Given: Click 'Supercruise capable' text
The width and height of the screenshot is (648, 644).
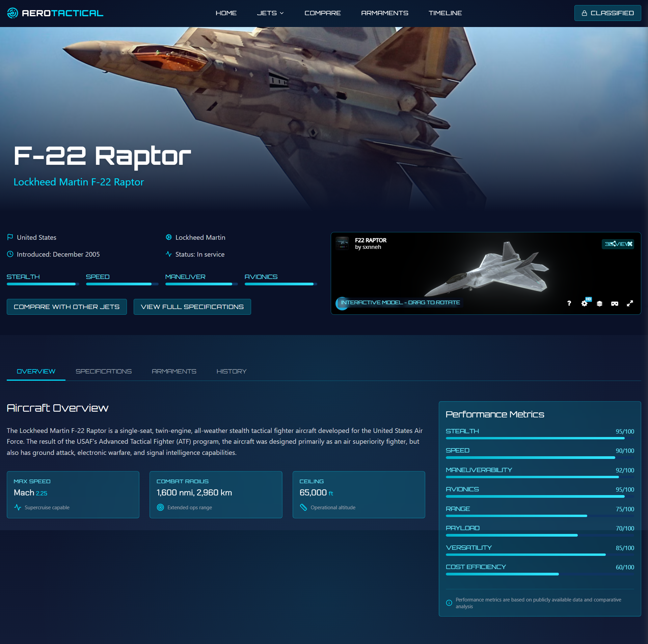Looking at the screenshot, I should 47,507.
